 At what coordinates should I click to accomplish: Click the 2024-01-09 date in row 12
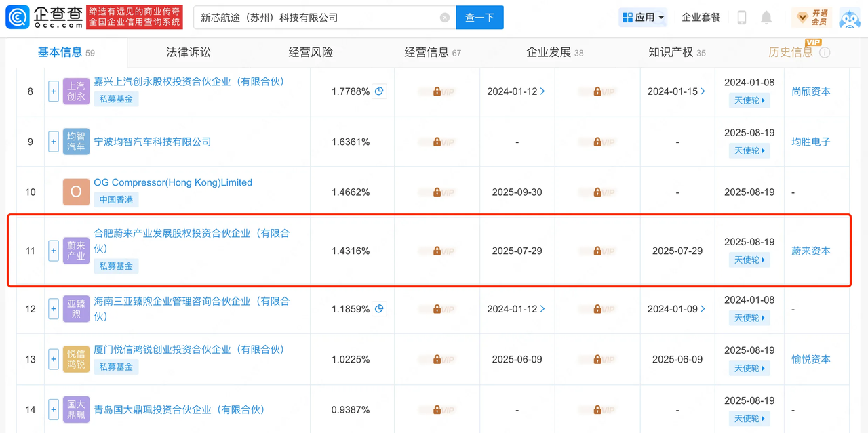click(x=676, y=309)
